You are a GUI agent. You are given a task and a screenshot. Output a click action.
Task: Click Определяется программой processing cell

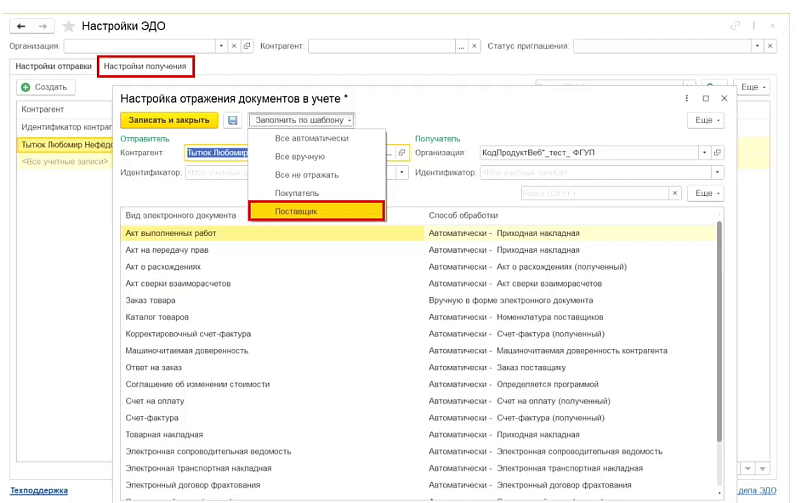514,384
